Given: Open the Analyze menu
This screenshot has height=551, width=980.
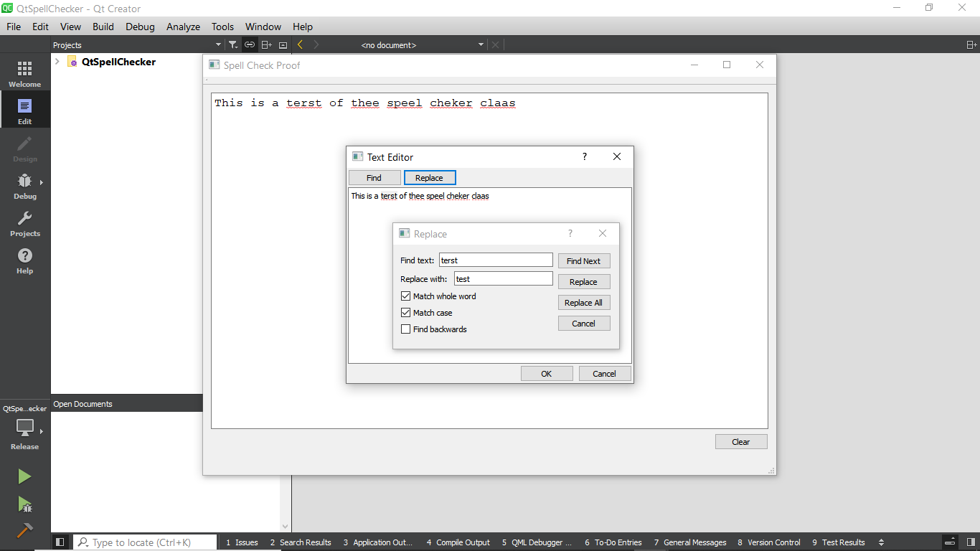Looking at the screenshot, I should click(183, 27).
